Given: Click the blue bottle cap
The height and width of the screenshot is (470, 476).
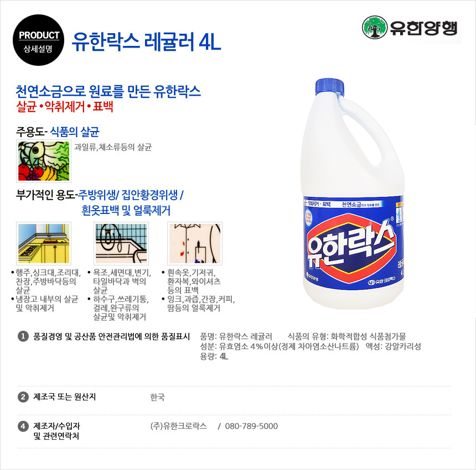Looking at the screenshot, I should 330,87.
